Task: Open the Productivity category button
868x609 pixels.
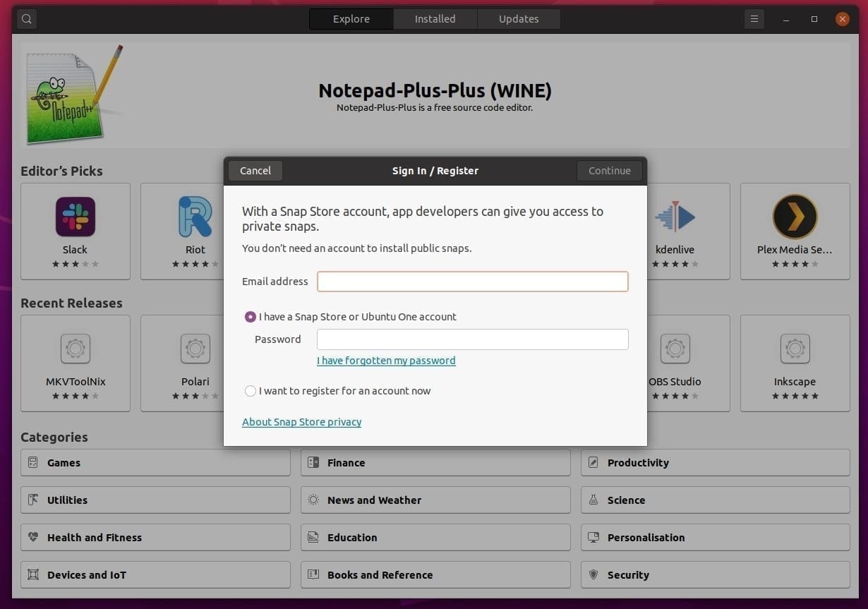Action: click(x=716, y=463)
